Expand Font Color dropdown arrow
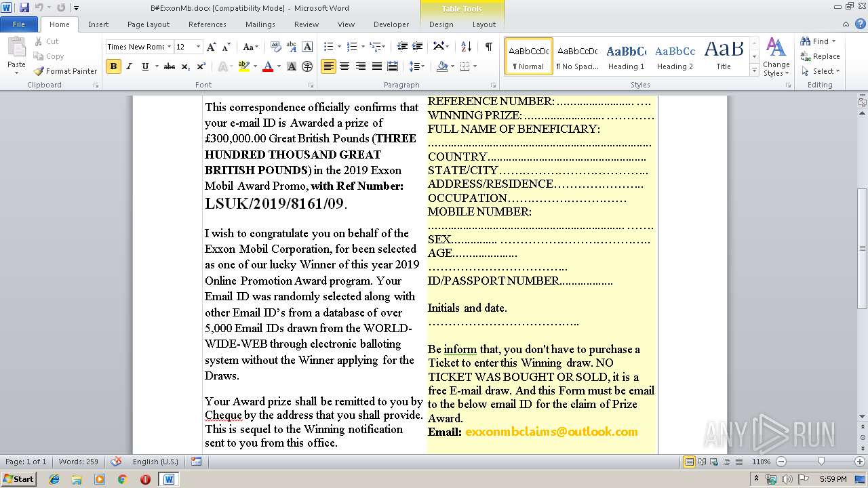The height and width of the screenshot is (488, 868). tap(279, 66)
